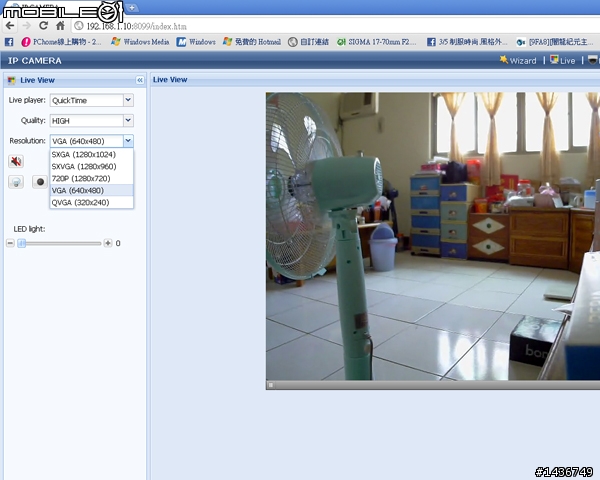Open the 3/5 制服時尚 Facebook bookmark

pyautogui.click(x=467, y=42)
